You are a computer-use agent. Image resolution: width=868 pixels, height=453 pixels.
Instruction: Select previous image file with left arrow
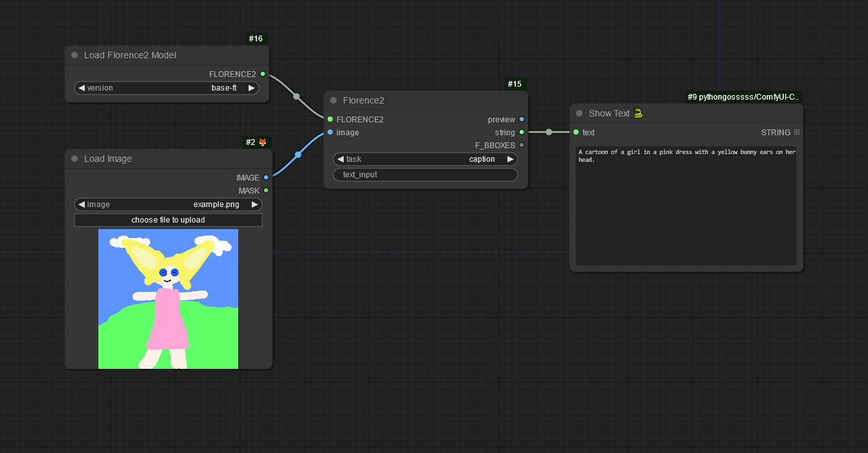[82, 204]
